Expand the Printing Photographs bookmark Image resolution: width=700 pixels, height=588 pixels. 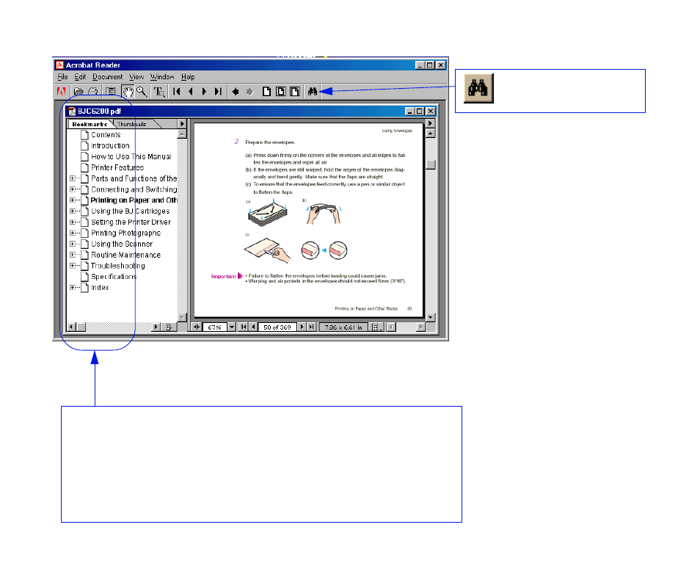click(73, 233)
